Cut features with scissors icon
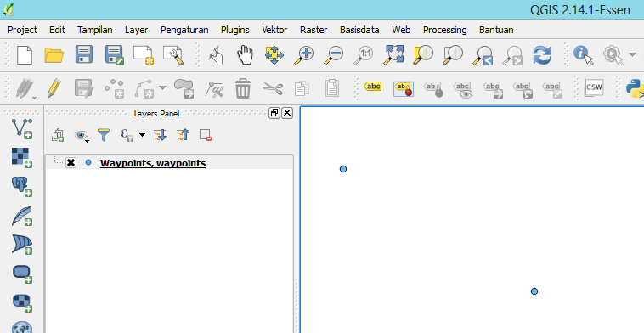 [273, 87]
